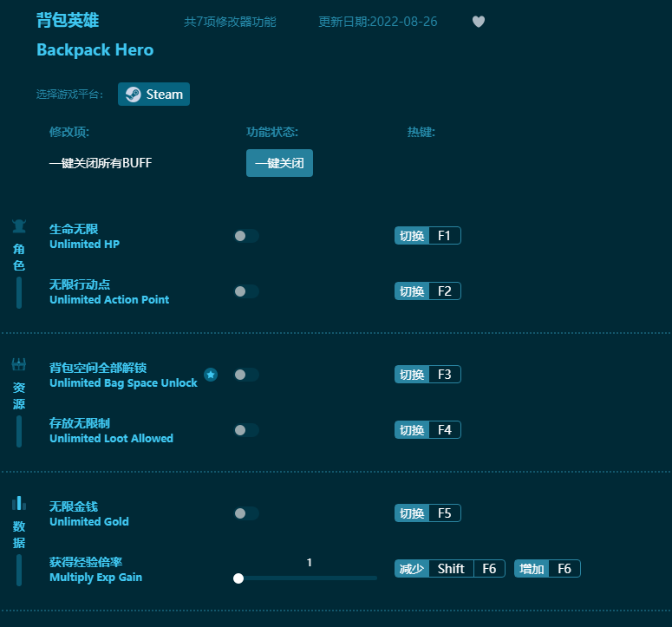Click Shift key field of decrease hotkey
This screenshot has width=672, height=627.
tap(451, 569)
